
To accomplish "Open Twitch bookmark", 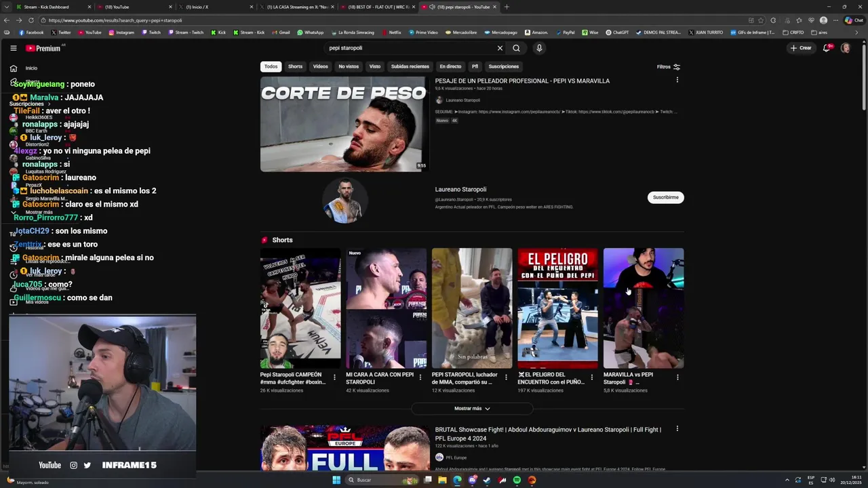I will (x=151, y=33).
